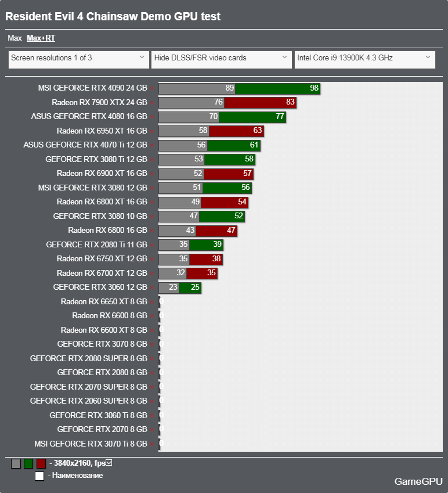Remove GEFORCE RTX 3060 Ti 8 GB row
The width and height of the screenshot is (448, 493).
point(151,416)
